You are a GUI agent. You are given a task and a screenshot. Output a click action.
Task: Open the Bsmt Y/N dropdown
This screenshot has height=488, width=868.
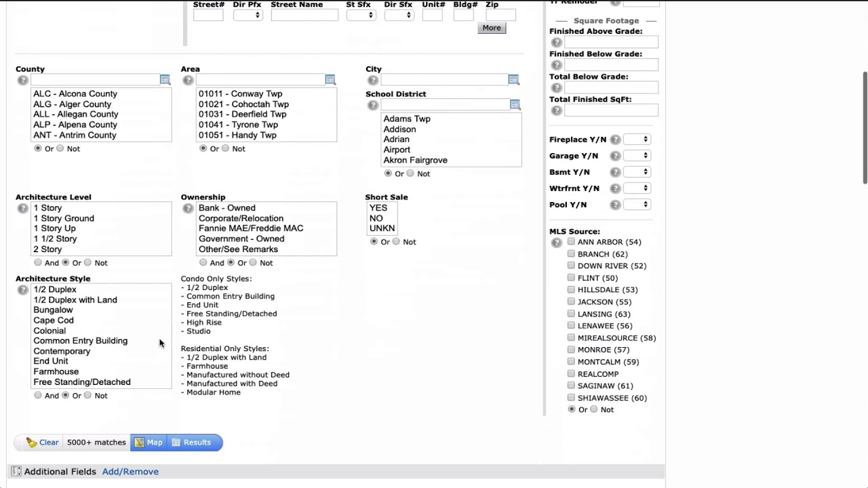pos(637,172)
